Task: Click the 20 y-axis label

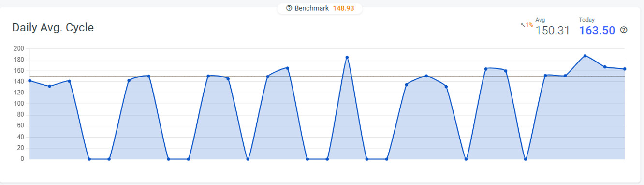Action: click(21, 148)
